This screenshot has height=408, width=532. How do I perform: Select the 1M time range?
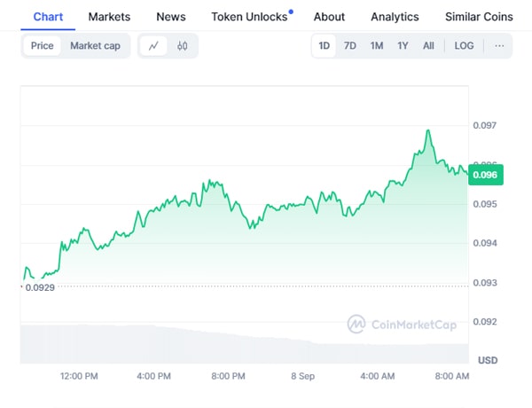pos(377,46)
